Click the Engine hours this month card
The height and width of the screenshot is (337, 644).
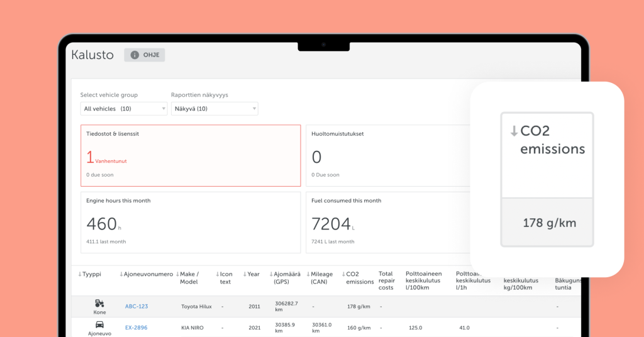(x=191, y=222)
